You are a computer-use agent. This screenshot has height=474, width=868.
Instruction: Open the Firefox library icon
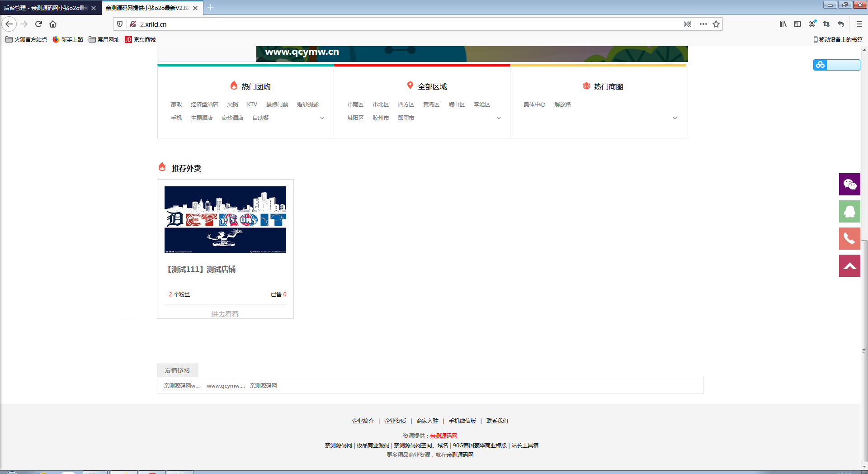coord(783,24)
